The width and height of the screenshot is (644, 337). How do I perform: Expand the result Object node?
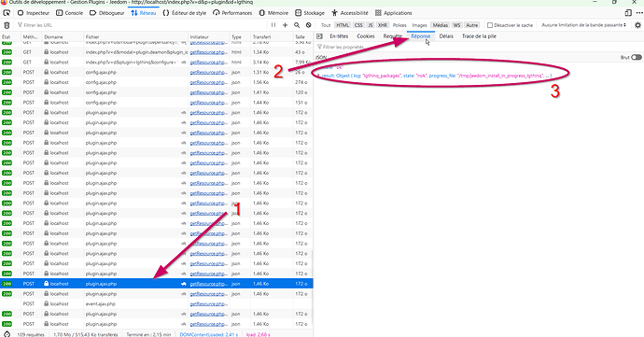318,76
